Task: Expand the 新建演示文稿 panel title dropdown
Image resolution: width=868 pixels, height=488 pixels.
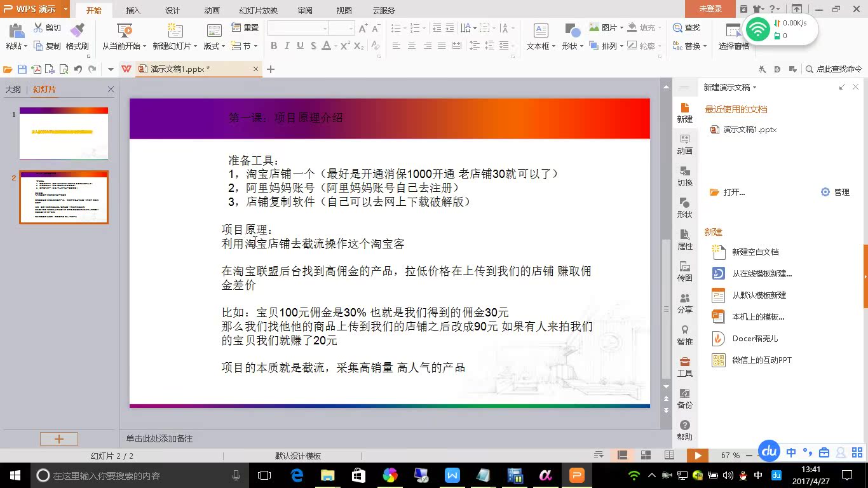Action: (x=754, y=88)
